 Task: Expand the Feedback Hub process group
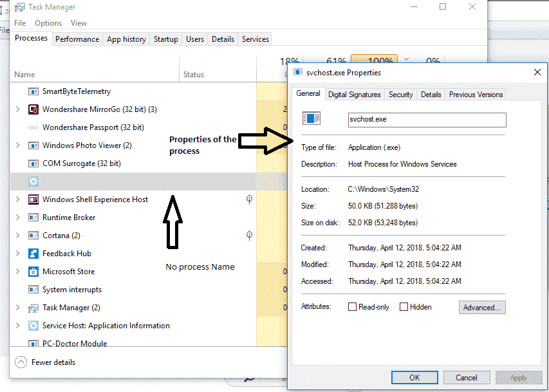pyautogui.click(x=18, y=253)
